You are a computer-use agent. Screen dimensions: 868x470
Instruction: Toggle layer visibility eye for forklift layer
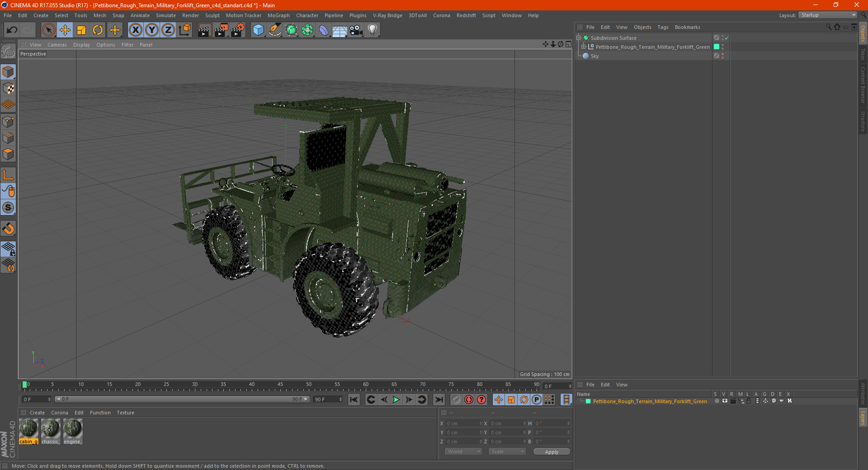tap(725, 401)
